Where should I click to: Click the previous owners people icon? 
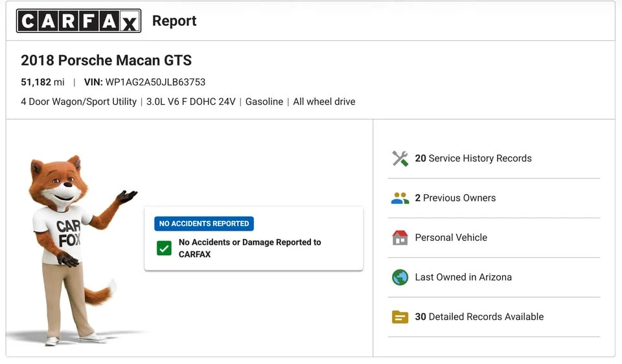pos(400,198)
